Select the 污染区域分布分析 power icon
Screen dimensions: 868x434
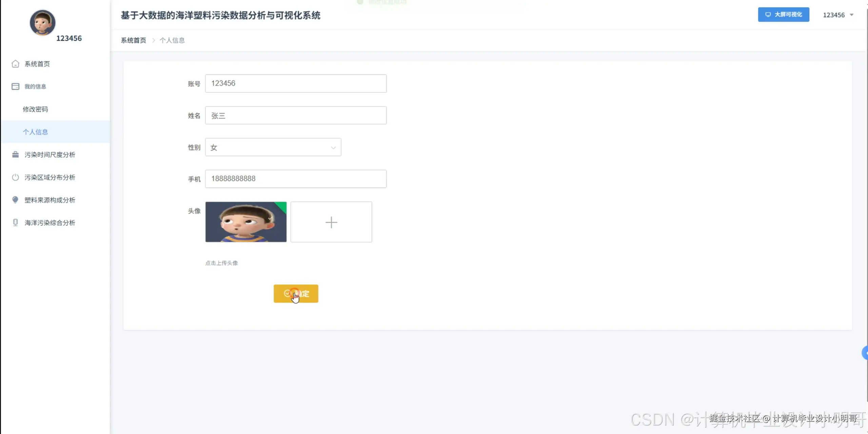[16, 177]
